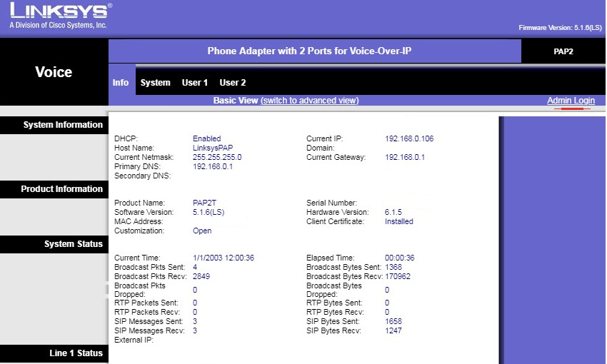
Task: Click the Broadcast Pkts Sent value 4
Action: click(195, 267)
